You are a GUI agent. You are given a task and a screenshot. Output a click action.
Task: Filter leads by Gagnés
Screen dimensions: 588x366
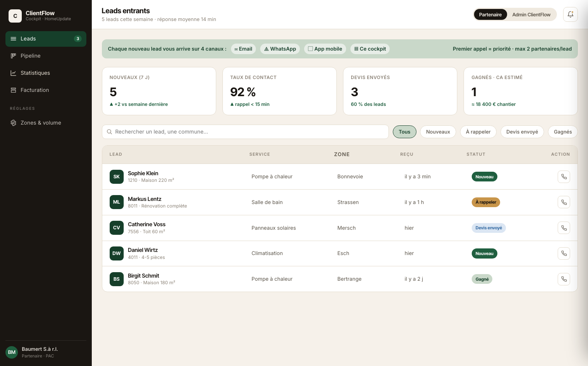click(x=563, y=132)
